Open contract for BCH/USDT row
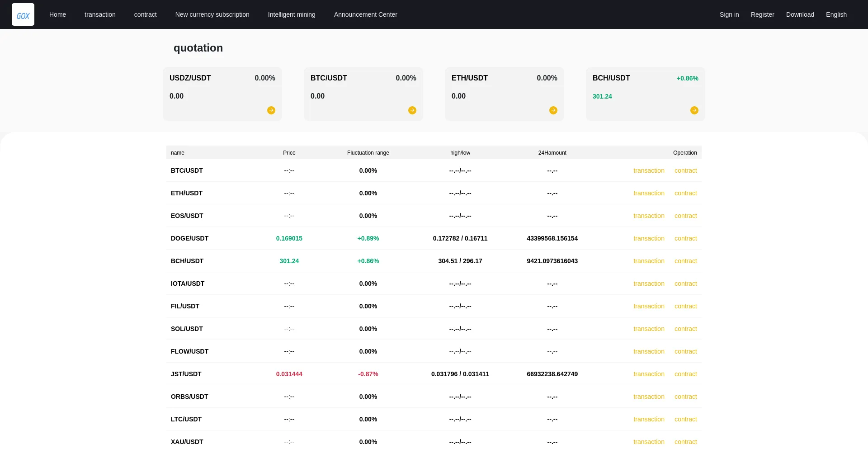The width and height of the screenshot is (868, 449). [685, 261]
